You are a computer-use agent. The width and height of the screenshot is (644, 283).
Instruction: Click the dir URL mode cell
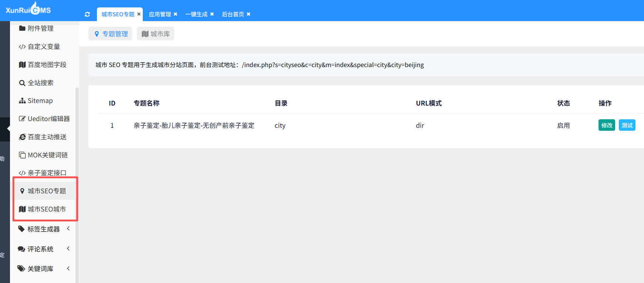pos(420,126)
